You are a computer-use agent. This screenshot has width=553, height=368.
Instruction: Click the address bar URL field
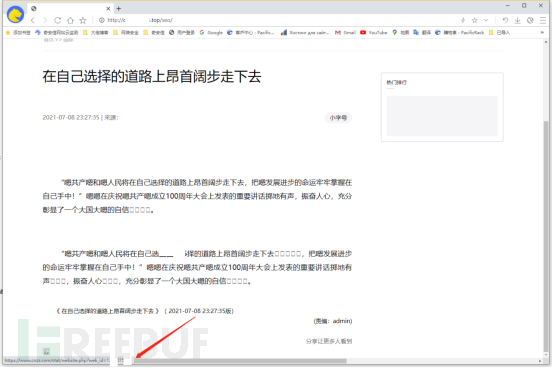point(275,20)
